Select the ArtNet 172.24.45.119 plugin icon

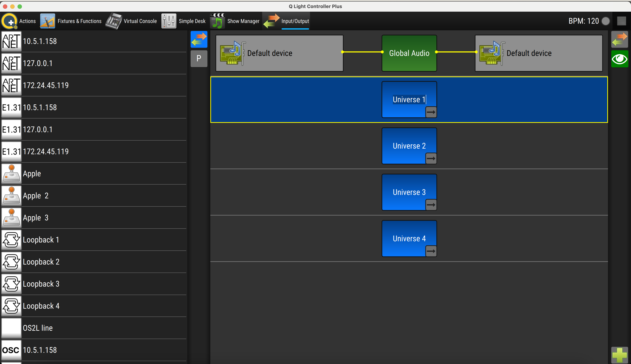tap(11, 85)
